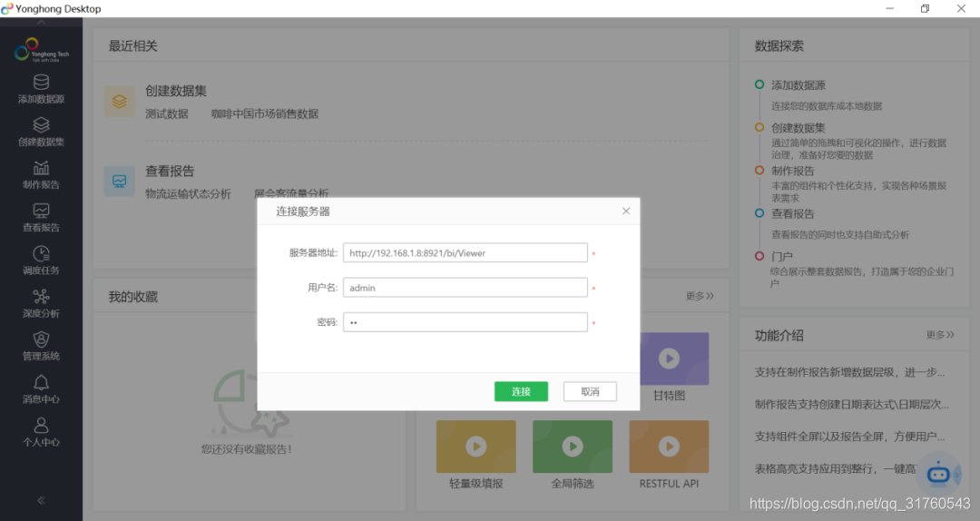This screenshot has height=521, width=980.
Task: Select 创建数据集 step in 数据探索
Action: 799,128
